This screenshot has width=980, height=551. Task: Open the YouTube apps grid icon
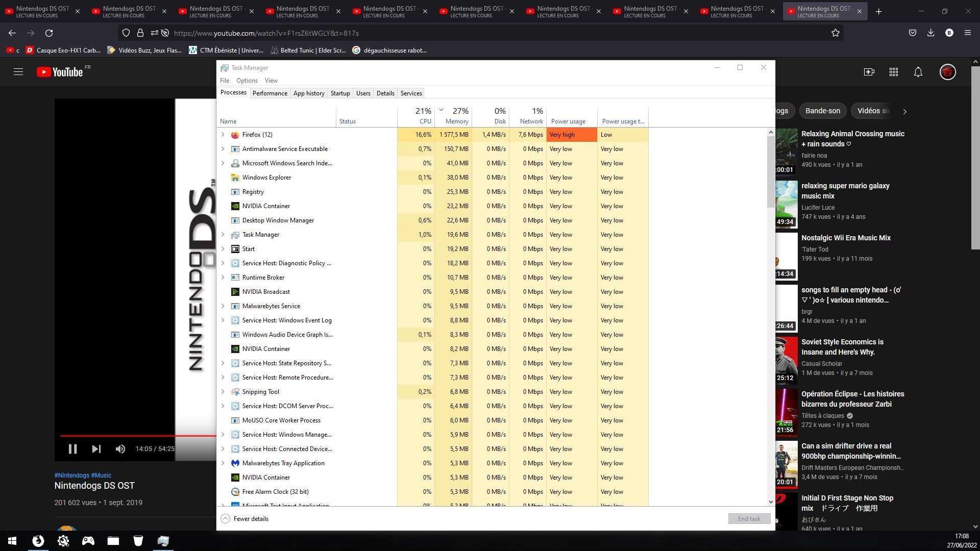(x=893, y=72)
